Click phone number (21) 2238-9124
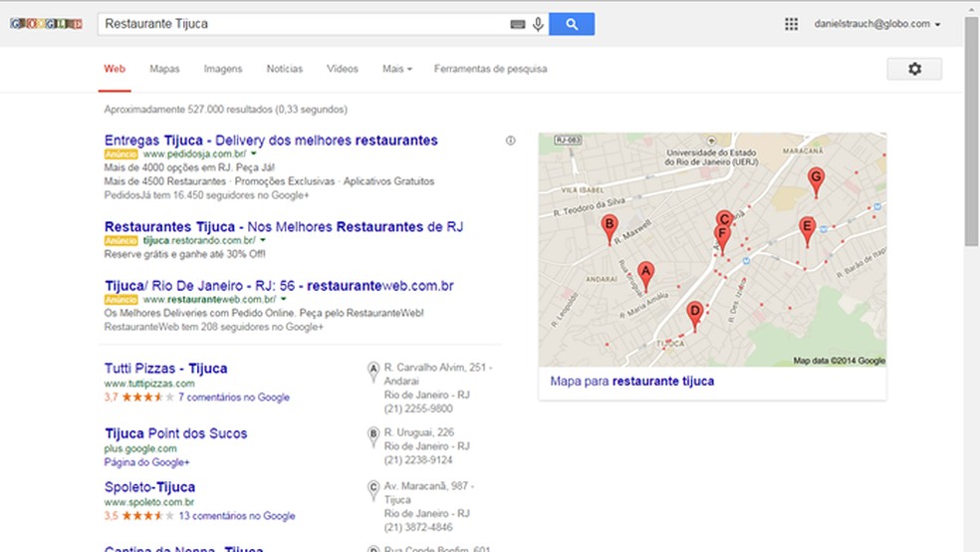The height and width of the screenshot is (552, 980). (x=418, y=460)
